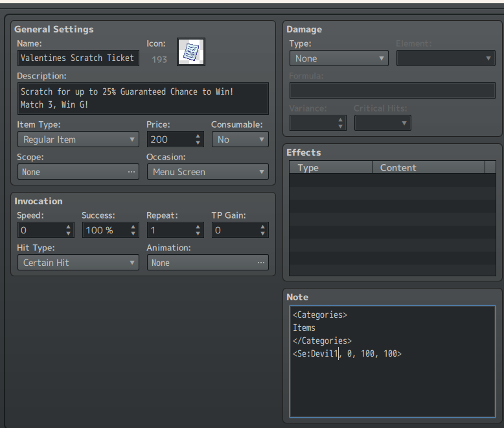Click the Items line in Note
504x428 pixels.
coord(304,327)
